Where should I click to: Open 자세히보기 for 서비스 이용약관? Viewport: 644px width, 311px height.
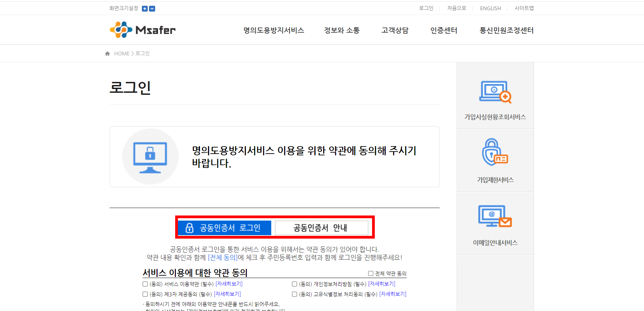[229, 283]
